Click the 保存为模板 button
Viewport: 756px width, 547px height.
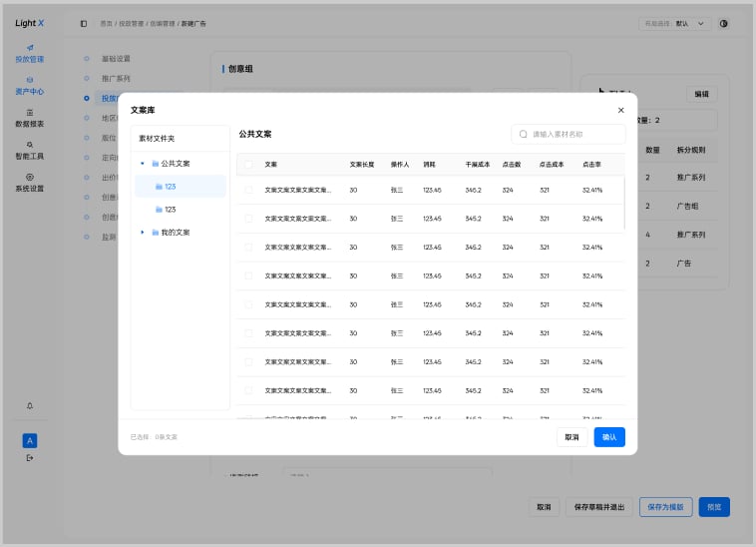[x=665, y=507]
